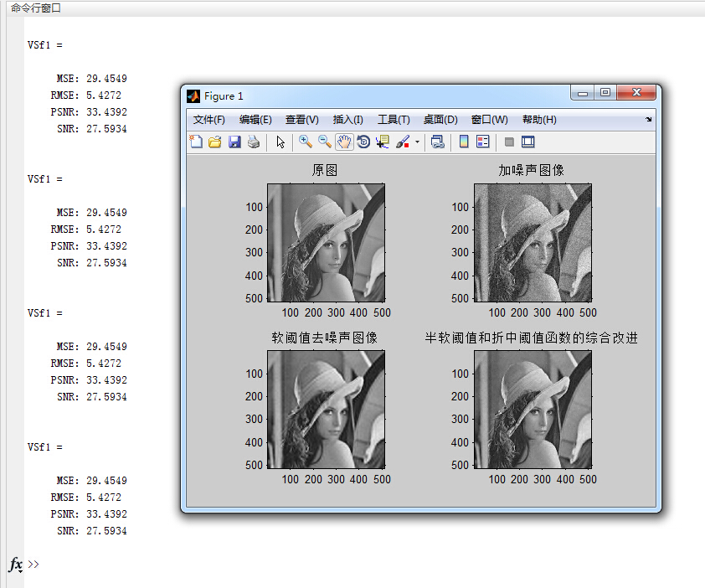
Task: Click the MATLAB logo in the Figure 1 title bar
Action: pos(193,95)
